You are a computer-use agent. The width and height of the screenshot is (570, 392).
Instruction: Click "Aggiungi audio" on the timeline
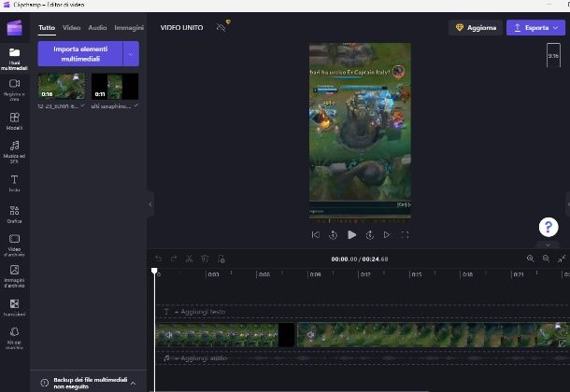(204, 358)
